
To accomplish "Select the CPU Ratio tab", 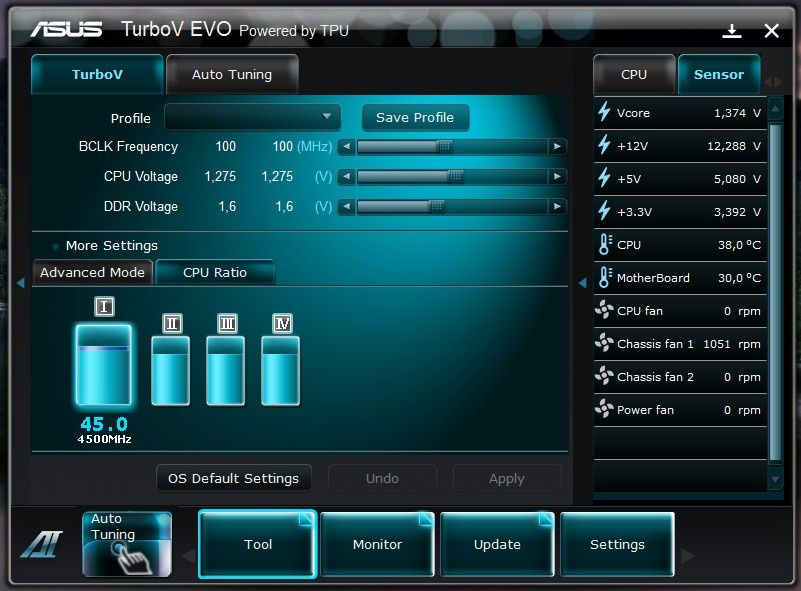I will [x=215, y=272].
